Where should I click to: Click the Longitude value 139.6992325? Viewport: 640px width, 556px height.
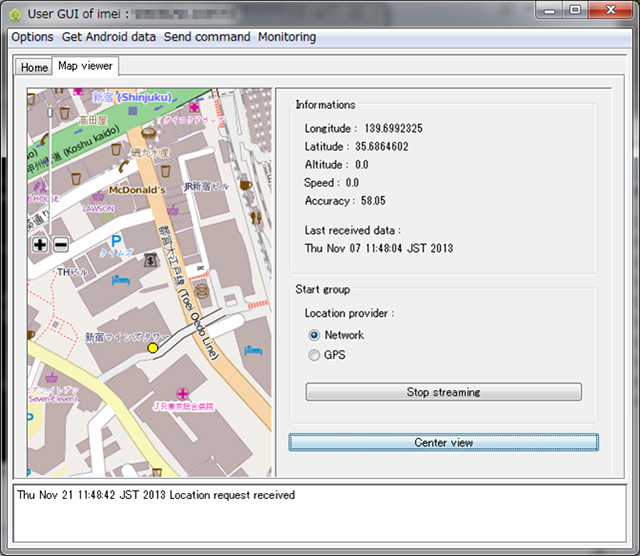point(393,129)
